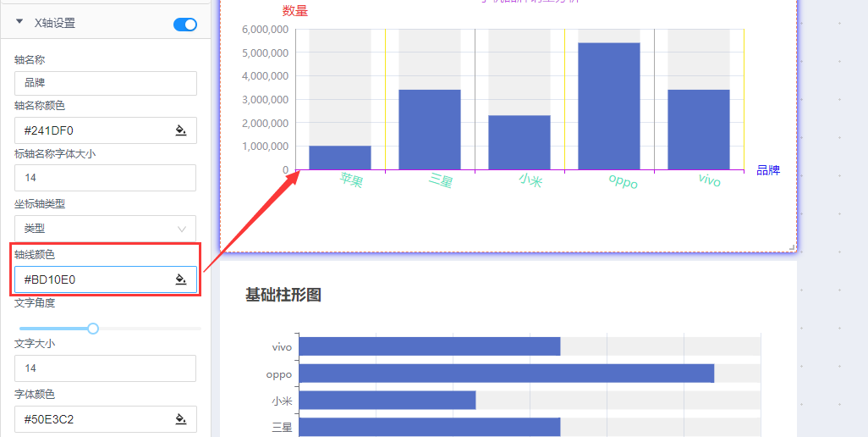Viewport: 868px width, 437px height.
Task: Click the 文字角度 label
Action: pyautogui.click(x=35, y=303)
